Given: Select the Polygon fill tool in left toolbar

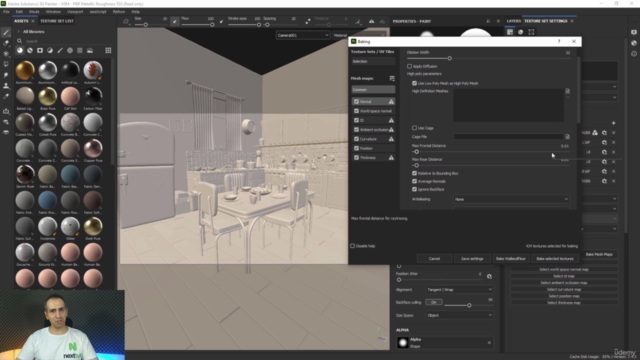Looking at the screenshot, I should click(x=6, y=64).
